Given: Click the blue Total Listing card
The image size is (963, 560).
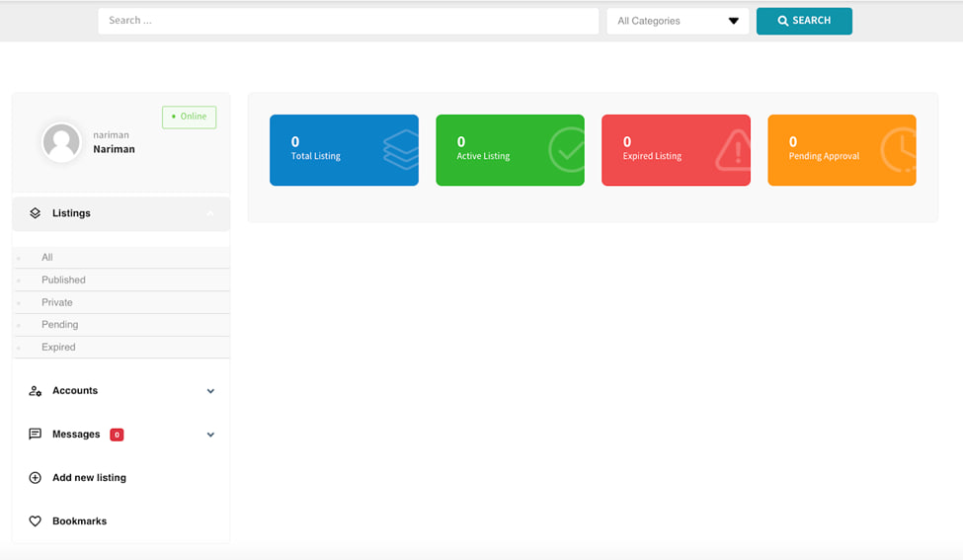Looking at the screenshot, I should pos(344,150).
